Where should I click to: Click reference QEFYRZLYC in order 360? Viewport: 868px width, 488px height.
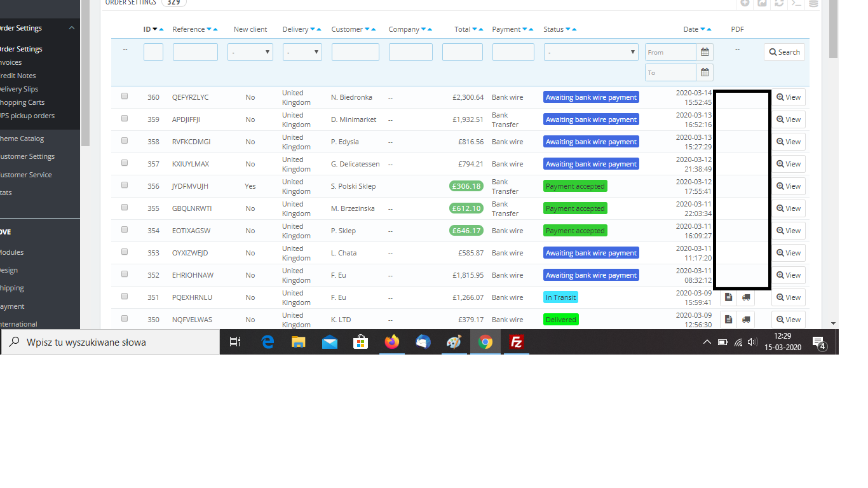tap(190, 97)
